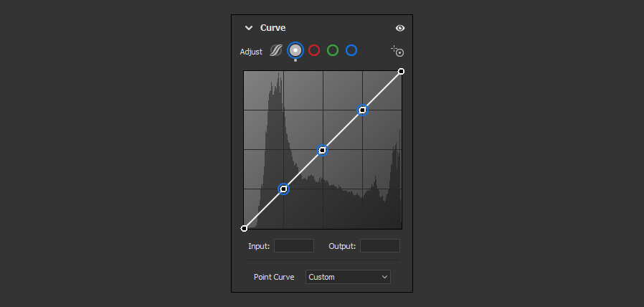Click the Point Curve label
644x307 pixels.
coord(274,277)
